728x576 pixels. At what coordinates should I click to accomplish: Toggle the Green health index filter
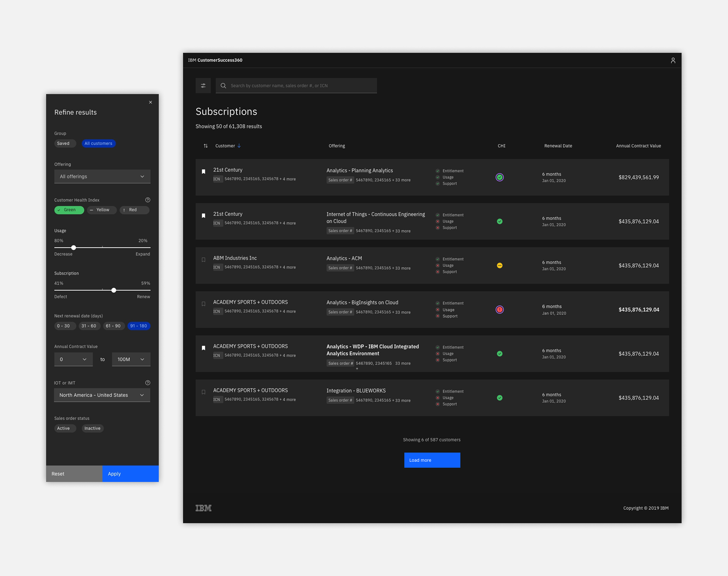click(69, 210)
